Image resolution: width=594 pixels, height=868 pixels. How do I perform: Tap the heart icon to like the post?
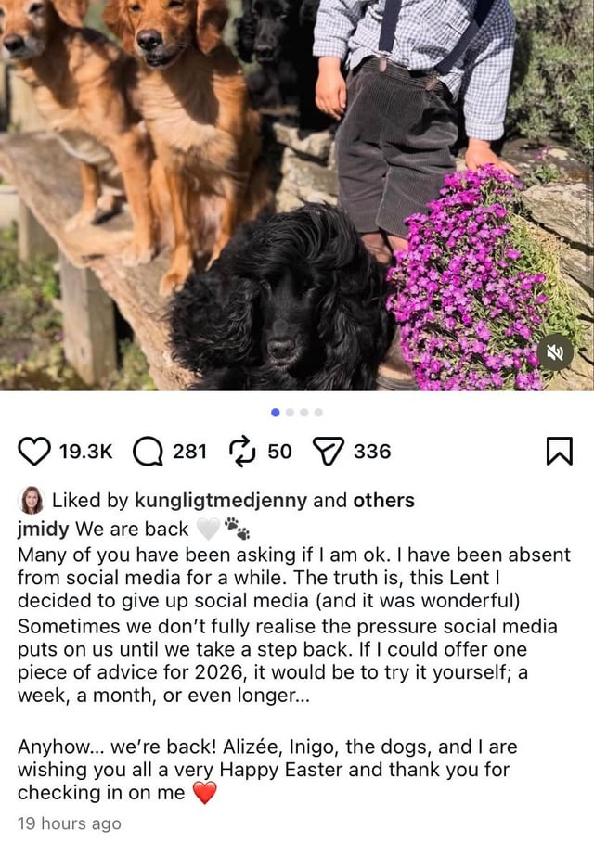pos(35,452)
